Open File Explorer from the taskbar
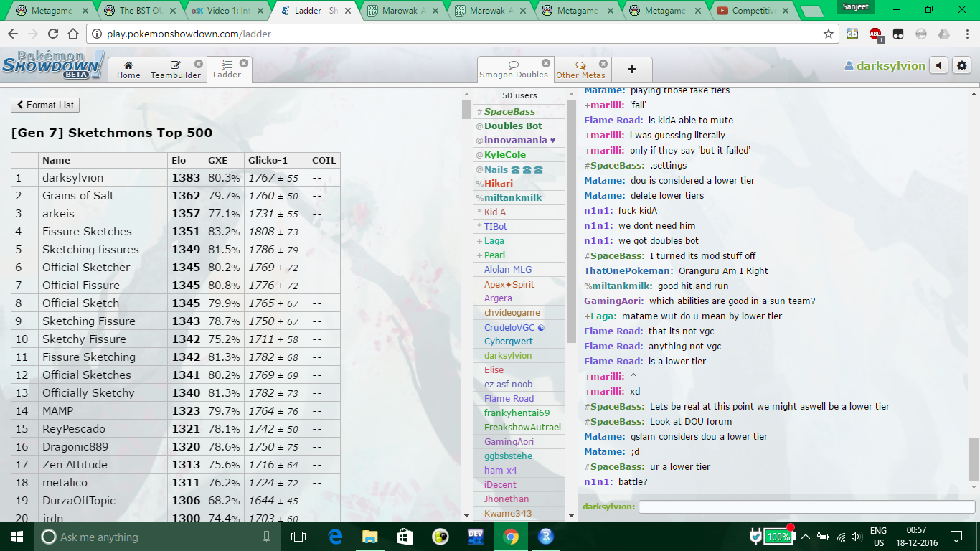The image size is (980, 551). click(x=370, y=537)
